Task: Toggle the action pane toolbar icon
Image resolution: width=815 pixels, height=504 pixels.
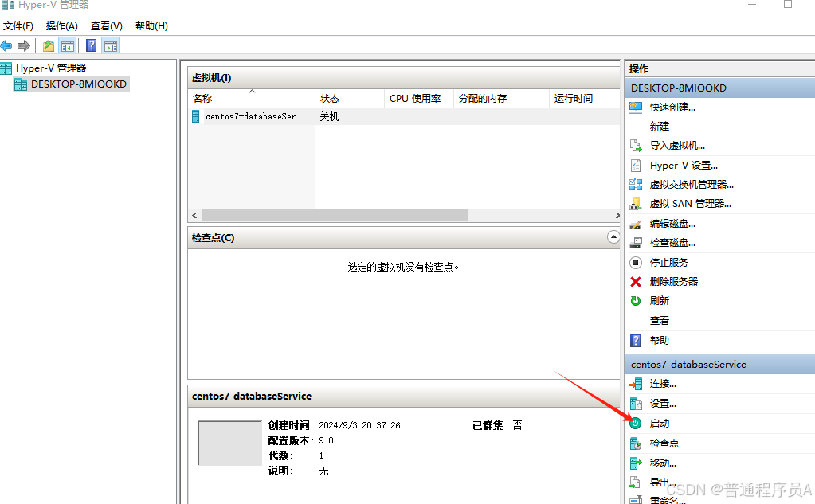Action: pyautogui.click(x=110, y=45)
